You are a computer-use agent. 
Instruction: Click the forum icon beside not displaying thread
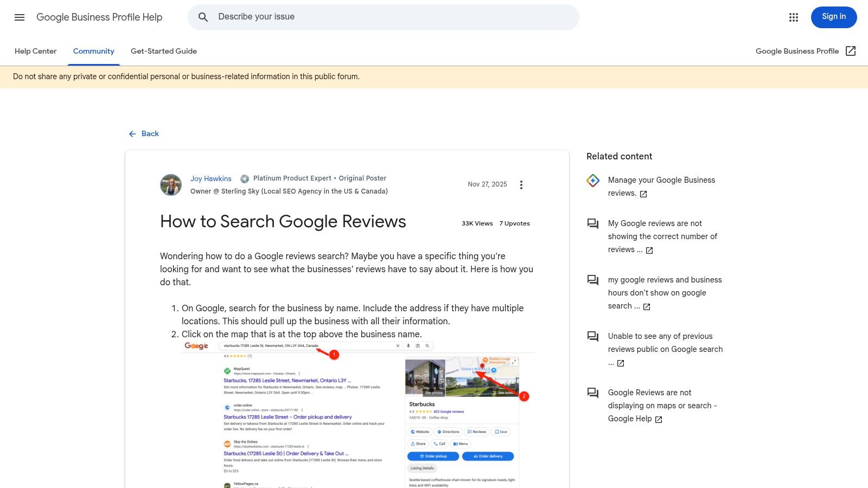tap(593, 393)
